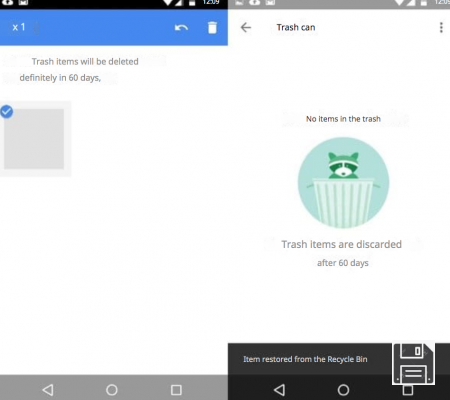
Task: Tap the restore undo arrow icon
Action: point(181,28)
